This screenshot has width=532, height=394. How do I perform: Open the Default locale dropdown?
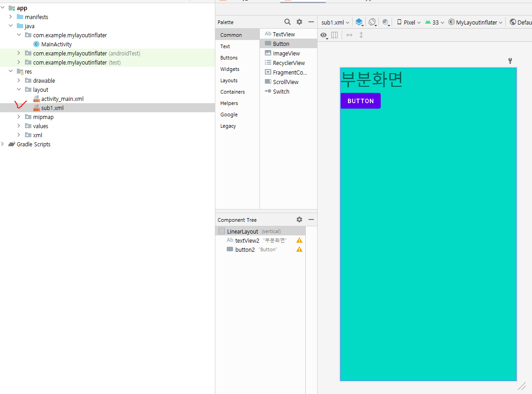coord(521,22)
